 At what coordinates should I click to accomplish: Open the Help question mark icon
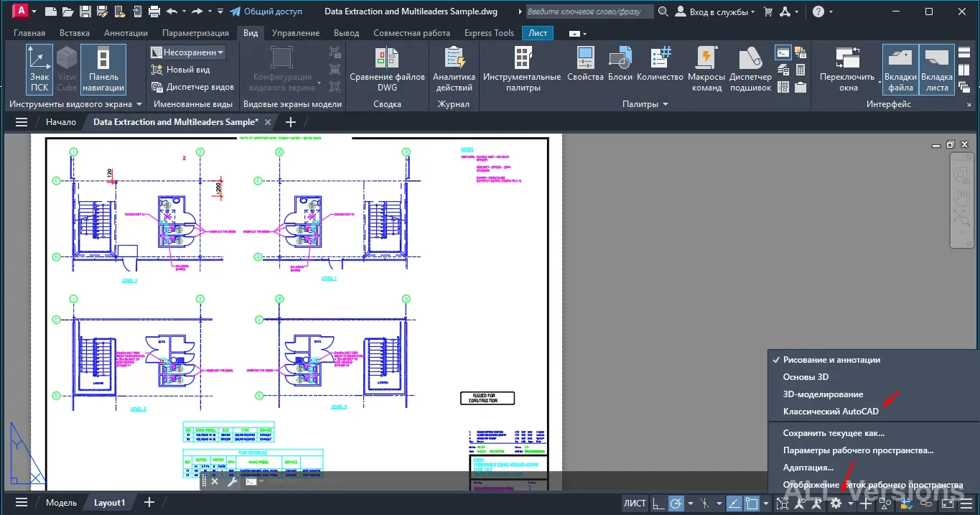click(818, 11)
